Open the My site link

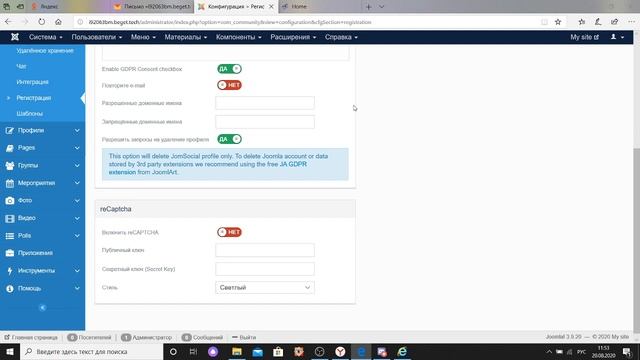tap(584, 37)
